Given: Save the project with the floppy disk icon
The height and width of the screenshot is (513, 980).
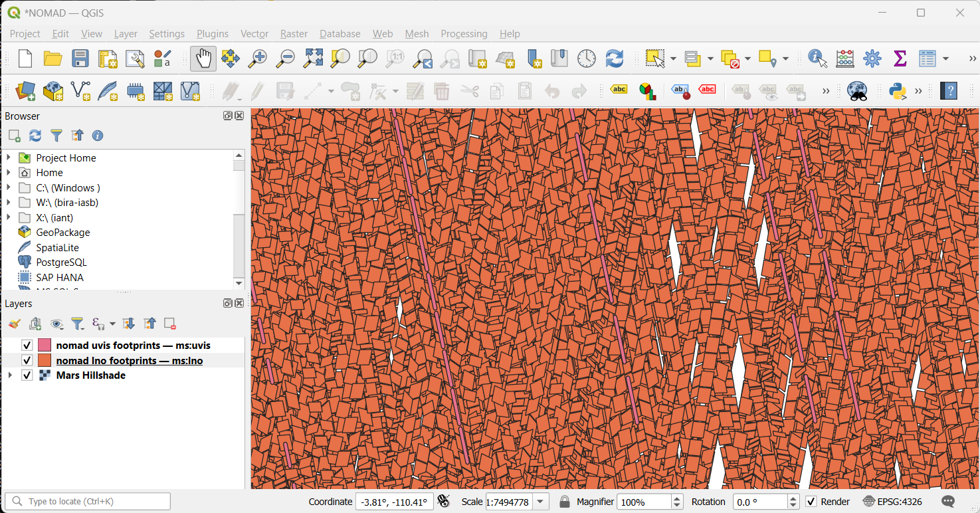Looking at the screenshot, I should [80, 58].
